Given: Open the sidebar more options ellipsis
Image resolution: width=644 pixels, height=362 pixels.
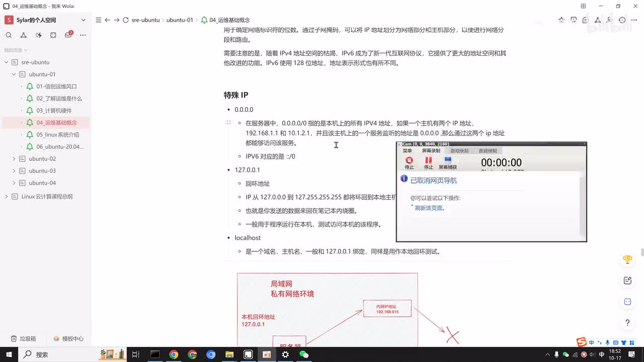Looking at the screenshot, I should [83, 35].
